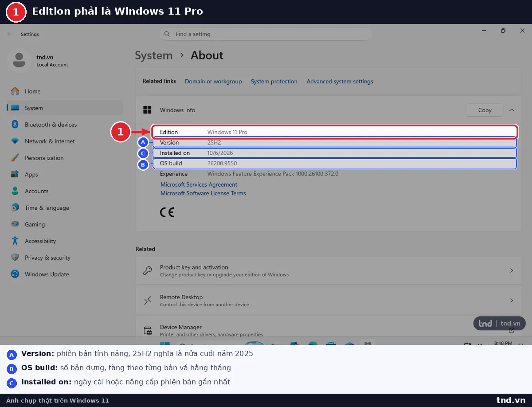Image resolution: width=532 pixels, height=407 pixels.
Task: Click the Local Account label
Action: pyautogui.click(x=52, y=65)
